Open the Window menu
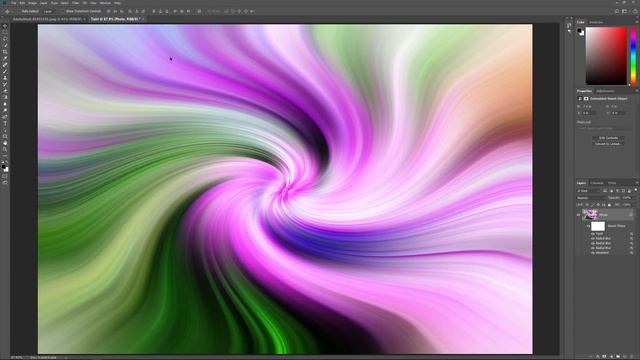640x360 pixels. click(x=105, y=3)
